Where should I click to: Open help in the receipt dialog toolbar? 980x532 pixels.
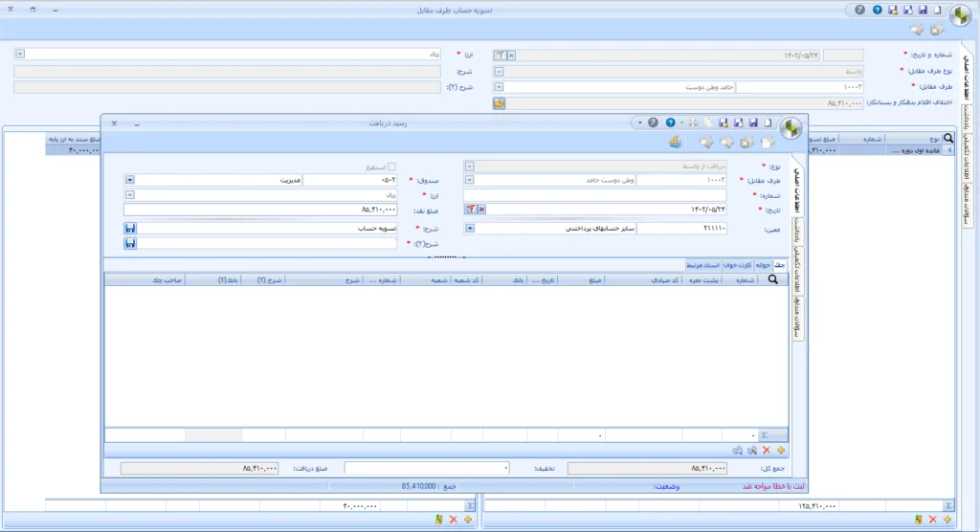click(670, 123)
